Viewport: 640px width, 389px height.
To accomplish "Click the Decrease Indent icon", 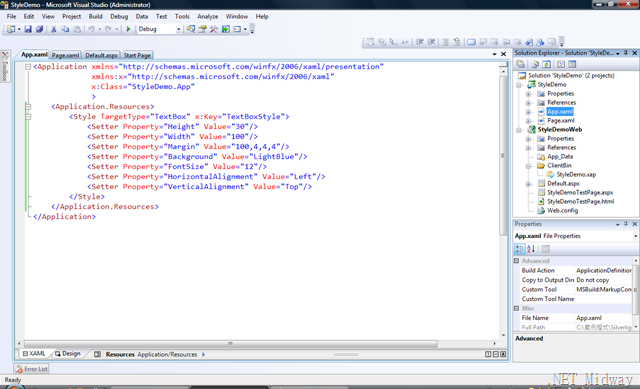I will click(420, 42).
